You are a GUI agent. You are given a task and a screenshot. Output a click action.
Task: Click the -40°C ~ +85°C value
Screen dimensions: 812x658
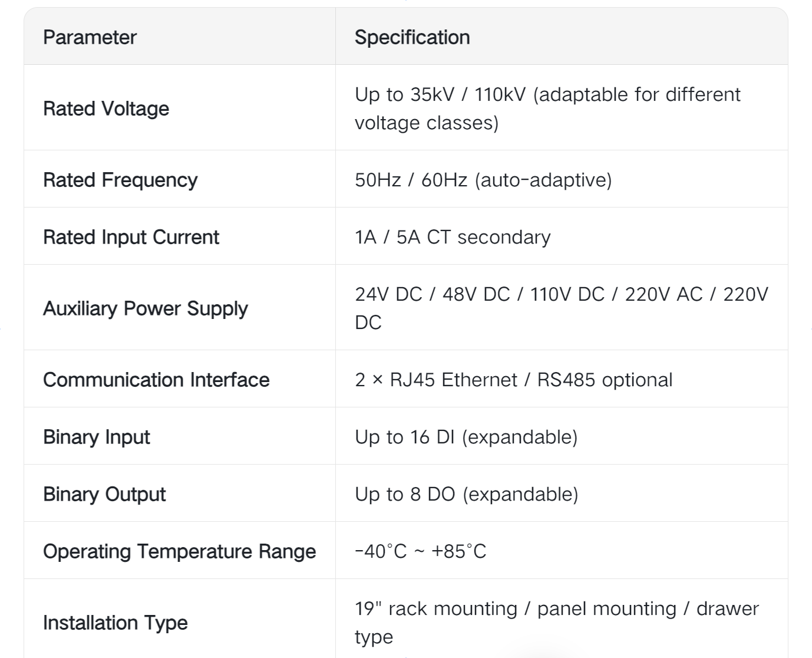pyautogui.click(x=420, y=551)
